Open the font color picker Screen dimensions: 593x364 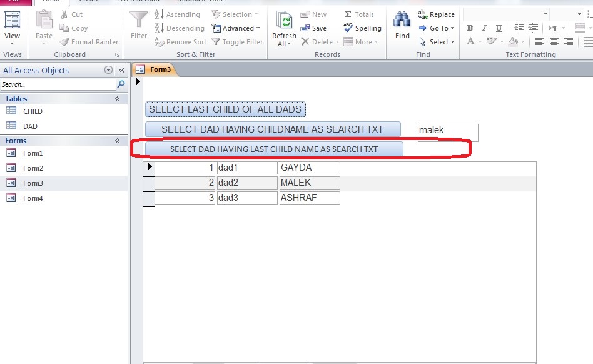pos(471,42)
